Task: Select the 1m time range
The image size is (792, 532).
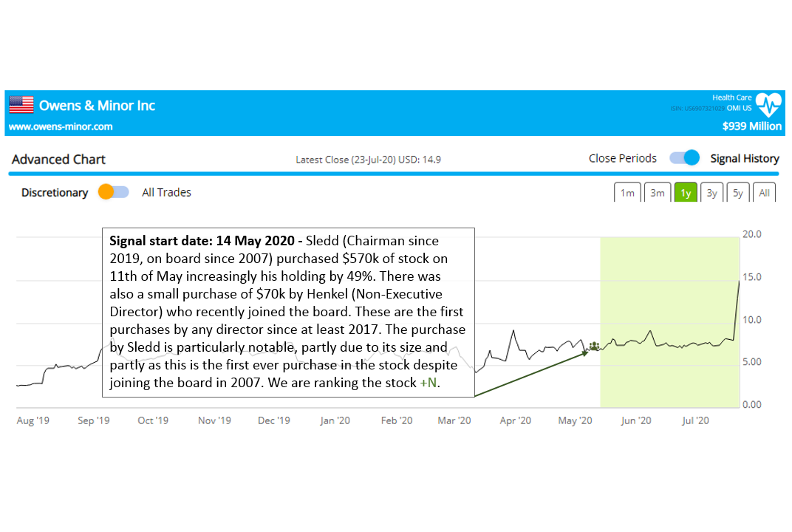Action: tap(627, 193)
